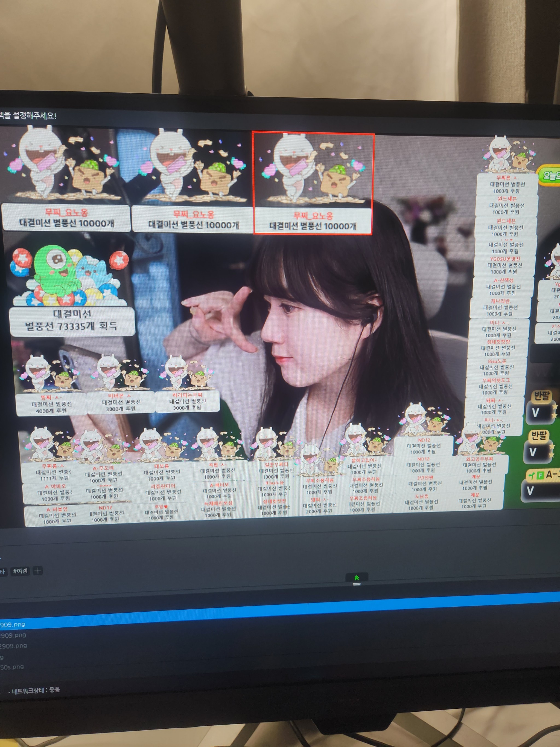Click the 네트워크상태 : 좋음 status text
The height and width of the screenshot is (747, 560).
click(x=36, y=690)
